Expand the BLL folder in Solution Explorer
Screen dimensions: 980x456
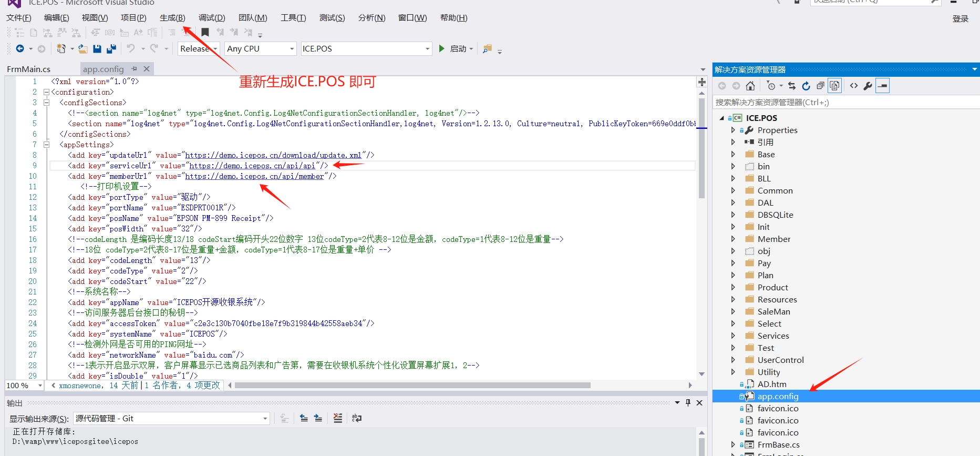(733, 178)
